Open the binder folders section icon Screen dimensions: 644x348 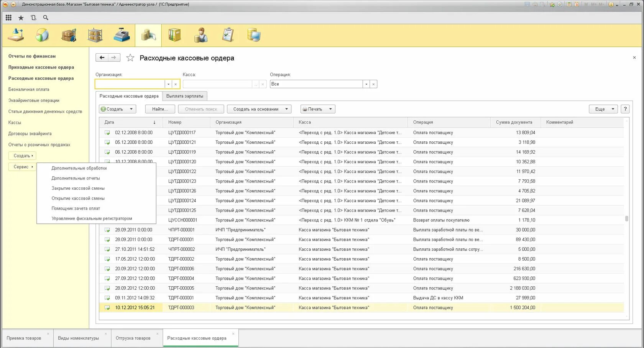coord(175,35)
